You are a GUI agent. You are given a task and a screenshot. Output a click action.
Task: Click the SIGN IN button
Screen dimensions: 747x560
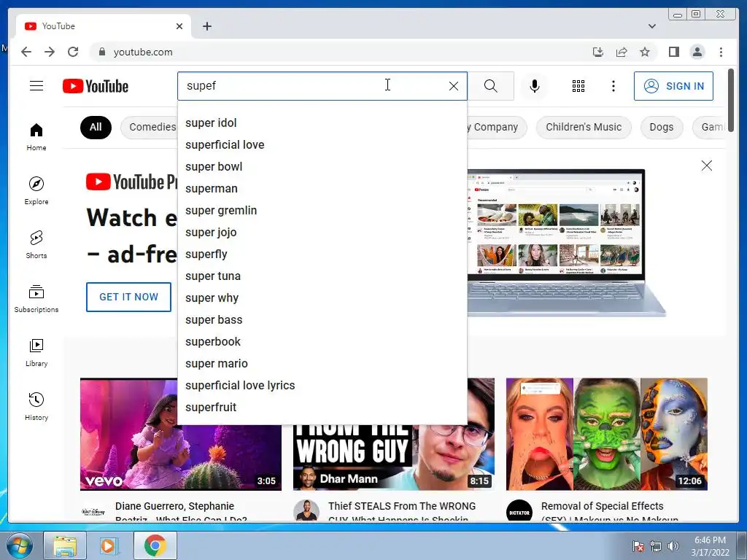pos(673,86)
